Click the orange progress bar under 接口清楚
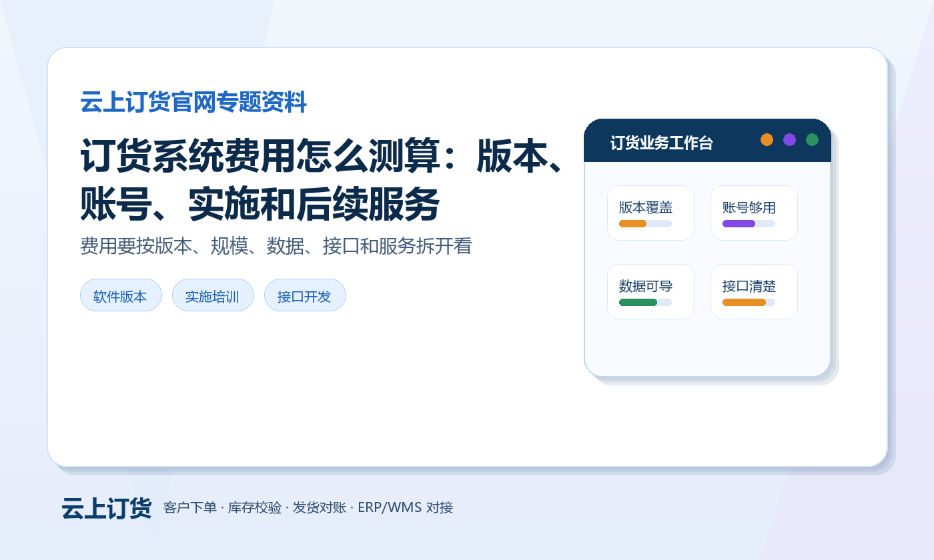This screenshot has width=934, height=560. (749, 302)
